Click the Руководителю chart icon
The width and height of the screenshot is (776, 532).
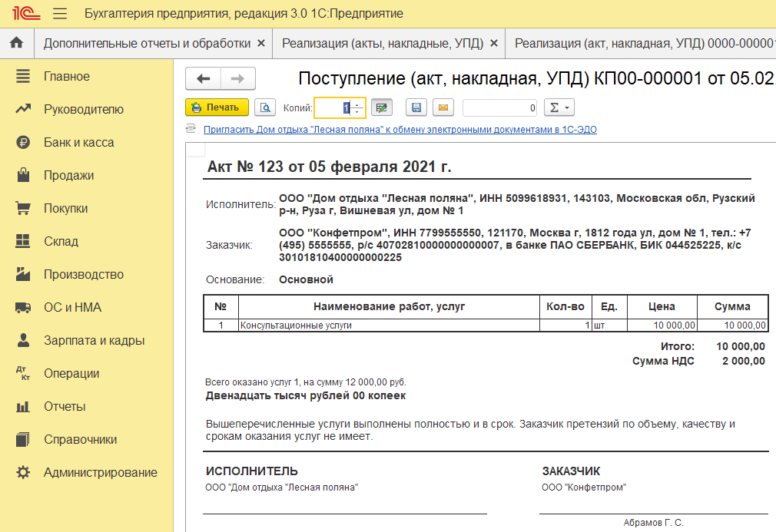click(23, 109)
